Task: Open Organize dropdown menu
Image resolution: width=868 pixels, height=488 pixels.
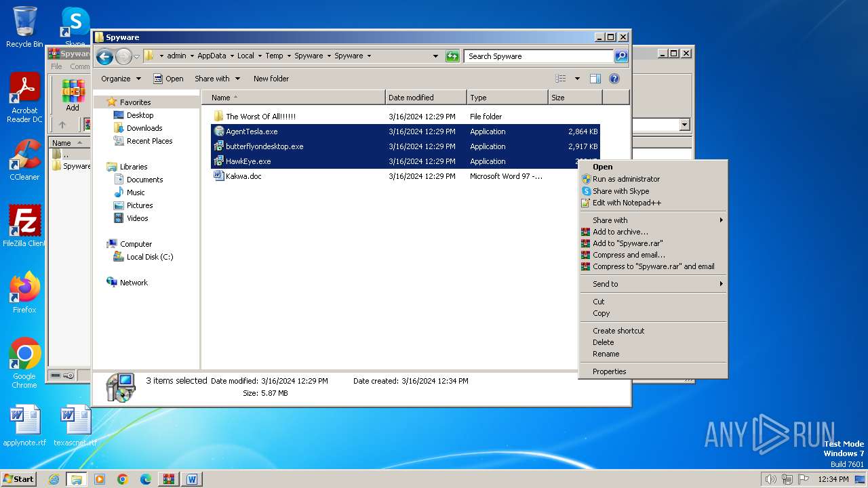Action: [121, 79]
